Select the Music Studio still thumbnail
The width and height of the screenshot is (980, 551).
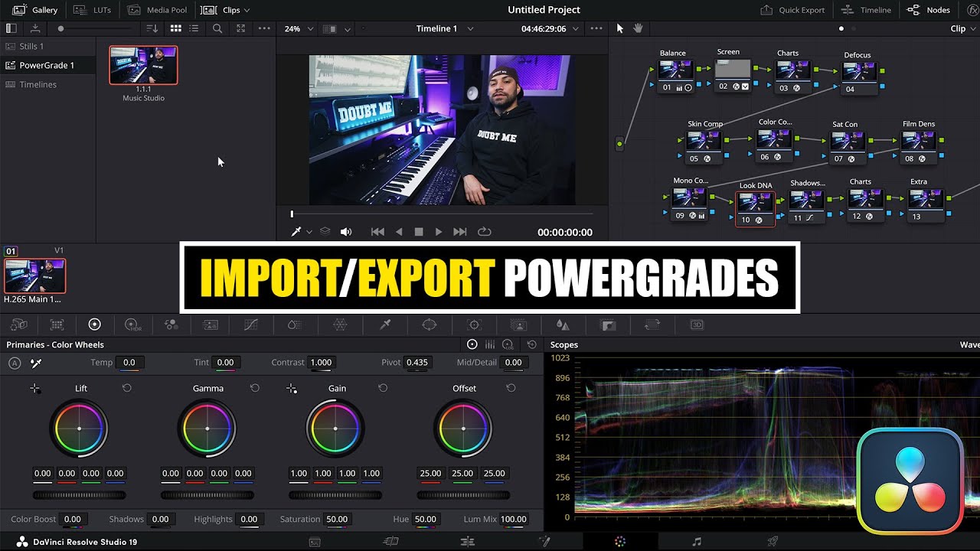tap(143, 65)
